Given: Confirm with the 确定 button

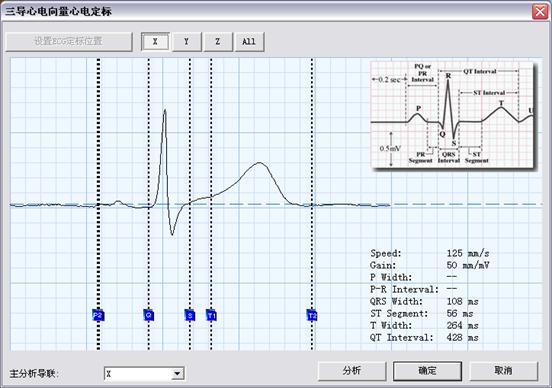Looking at the screenshot, I should pos(427,371).
